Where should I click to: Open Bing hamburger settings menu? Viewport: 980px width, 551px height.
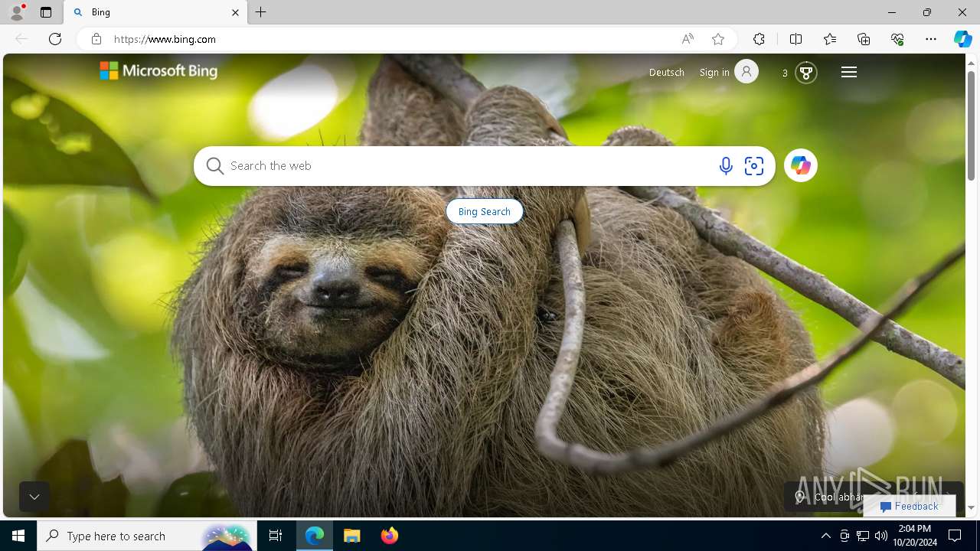pos(849,72)
